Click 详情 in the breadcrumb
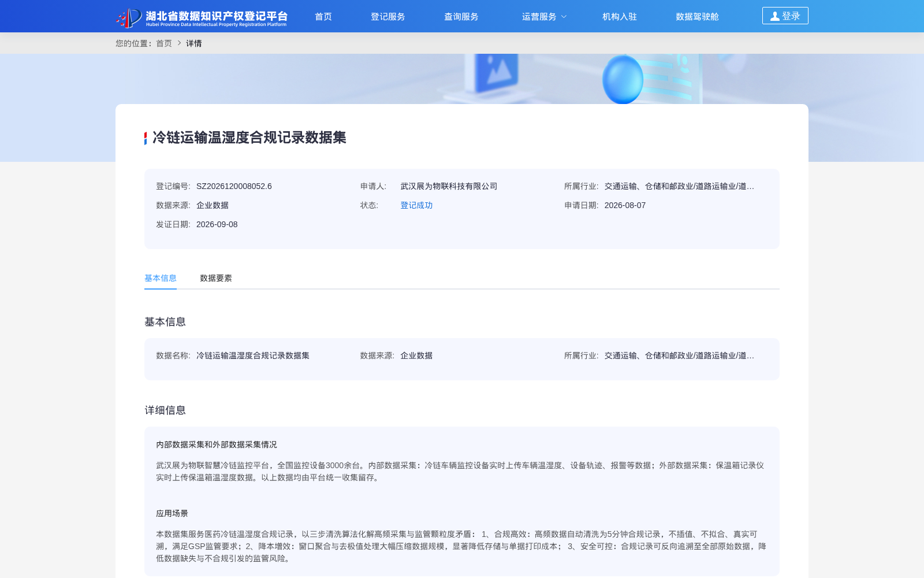Screen dimensions: 924x578 pos(194,43)
